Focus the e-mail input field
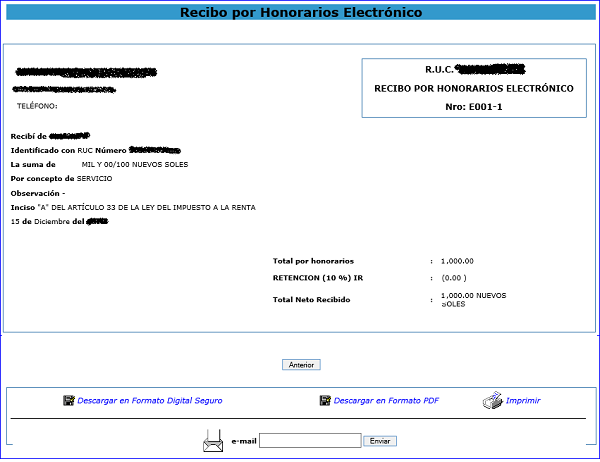 tap(310, 441)
